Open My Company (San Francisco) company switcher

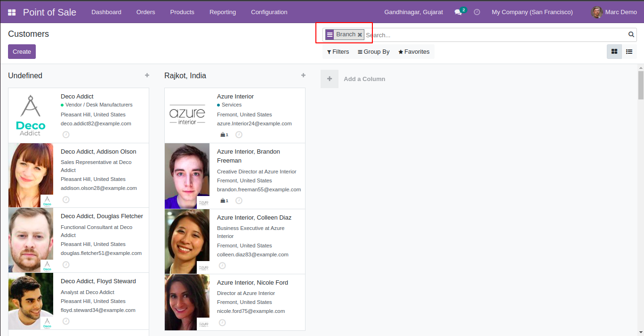point(532,12)
